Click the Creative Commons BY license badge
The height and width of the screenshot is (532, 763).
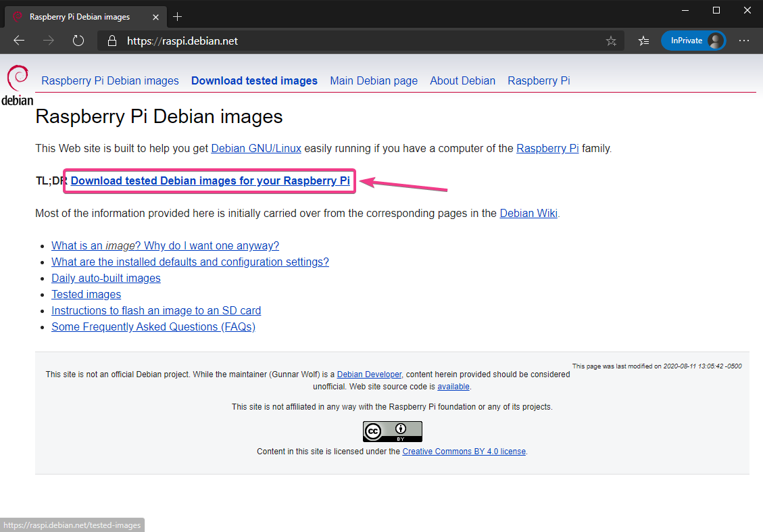pos(392,431)
